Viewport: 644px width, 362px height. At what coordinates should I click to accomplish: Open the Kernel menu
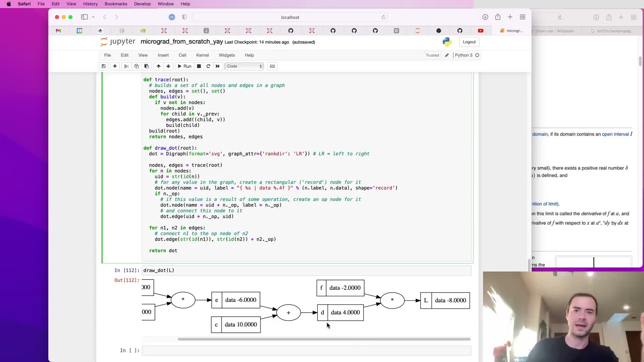tap(202, 55)
